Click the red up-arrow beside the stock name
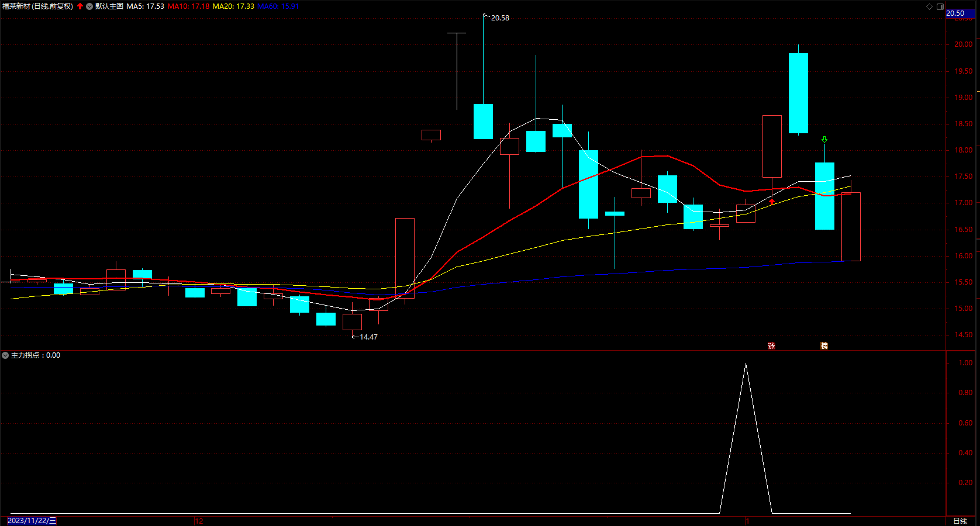Screen dimensions: 980x526 pos(80,6)
